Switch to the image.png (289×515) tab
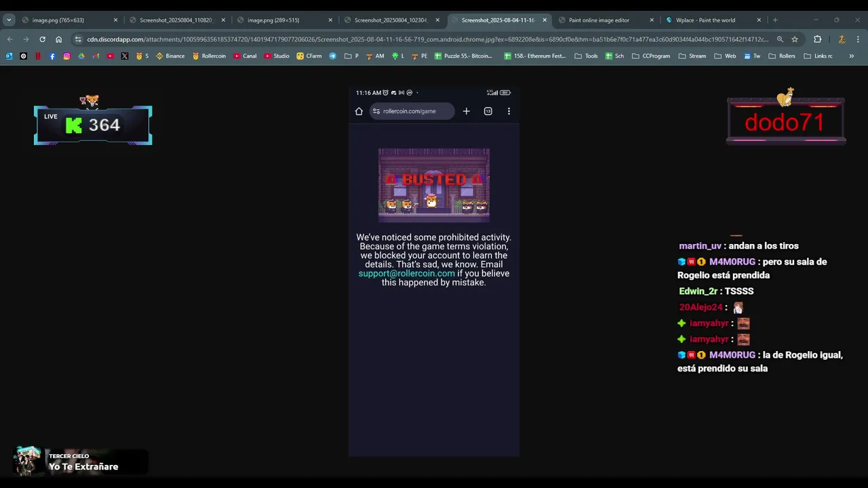 (283, 20)
